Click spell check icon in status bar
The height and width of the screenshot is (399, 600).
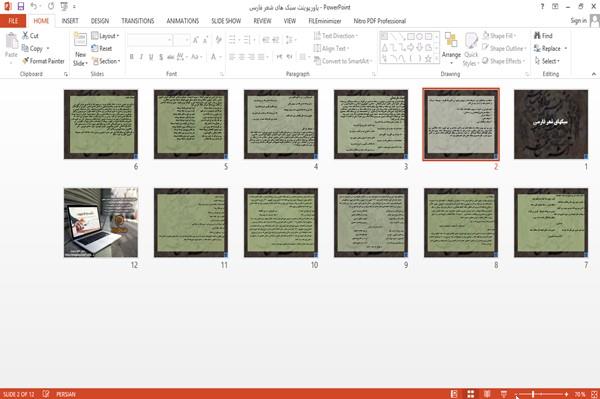(x=46, y=394)
